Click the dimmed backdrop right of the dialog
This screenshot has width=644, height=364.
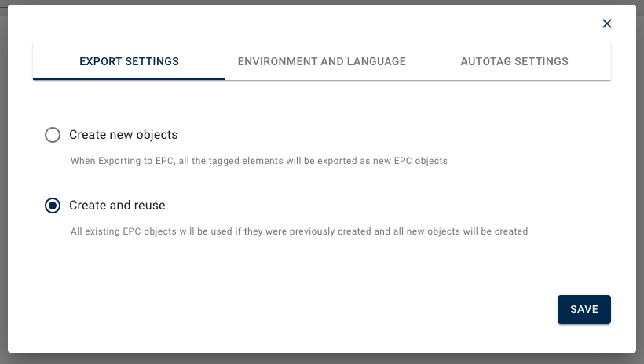tap(640, 180)
